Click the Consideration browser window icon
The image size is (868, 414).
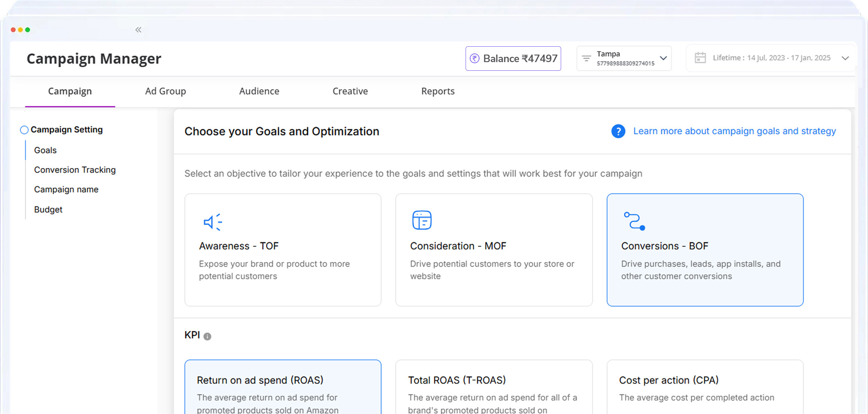point(422,220)
